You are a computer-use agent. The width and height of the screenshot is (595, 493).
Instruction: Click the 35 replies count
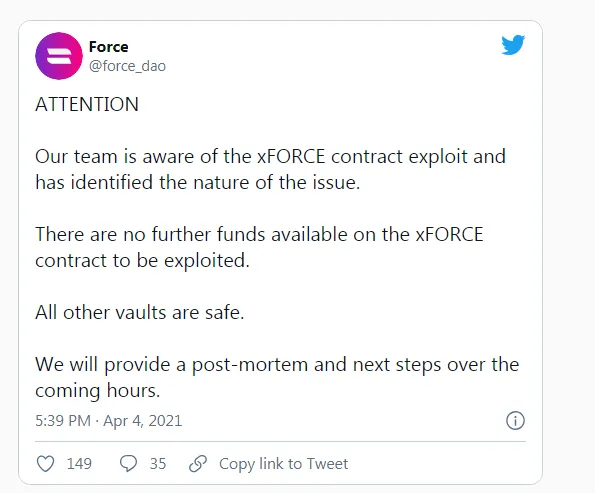coord(158,463)
